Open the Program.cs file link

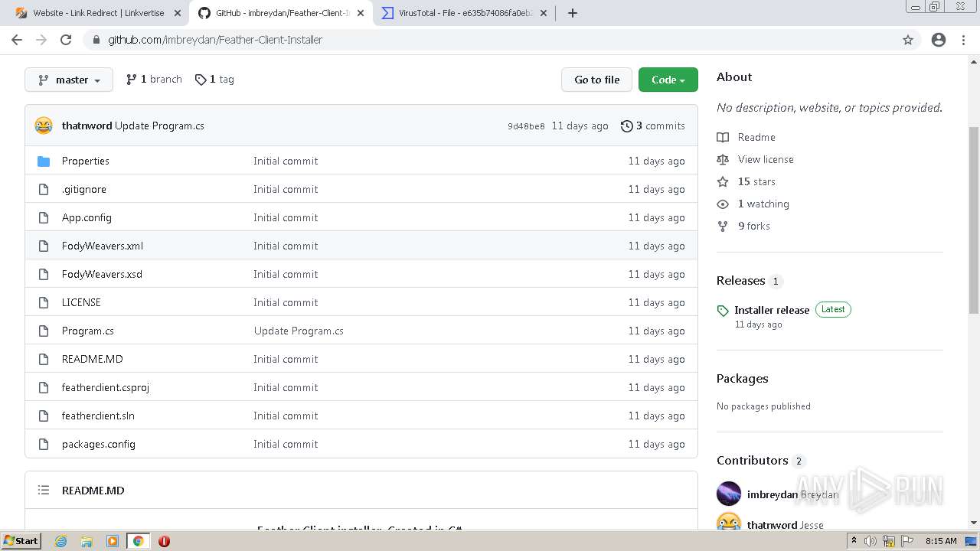click(88, 331)
